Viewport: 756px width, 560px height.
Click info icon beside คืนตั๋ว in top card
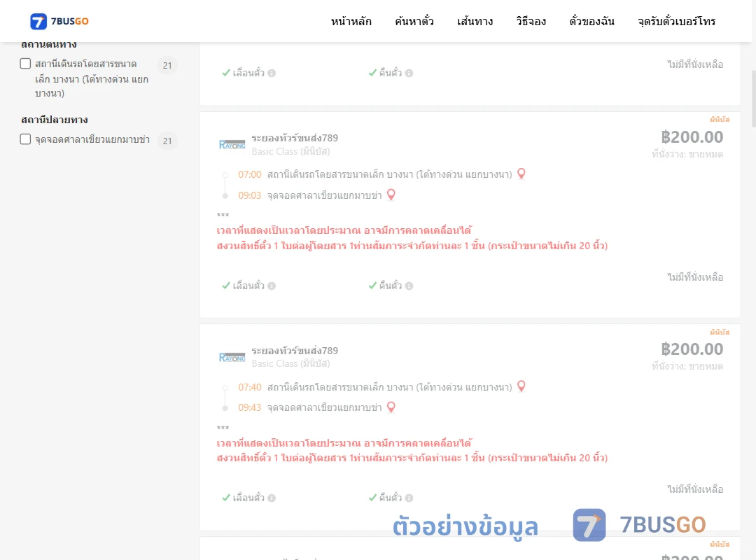coord(409,73)
